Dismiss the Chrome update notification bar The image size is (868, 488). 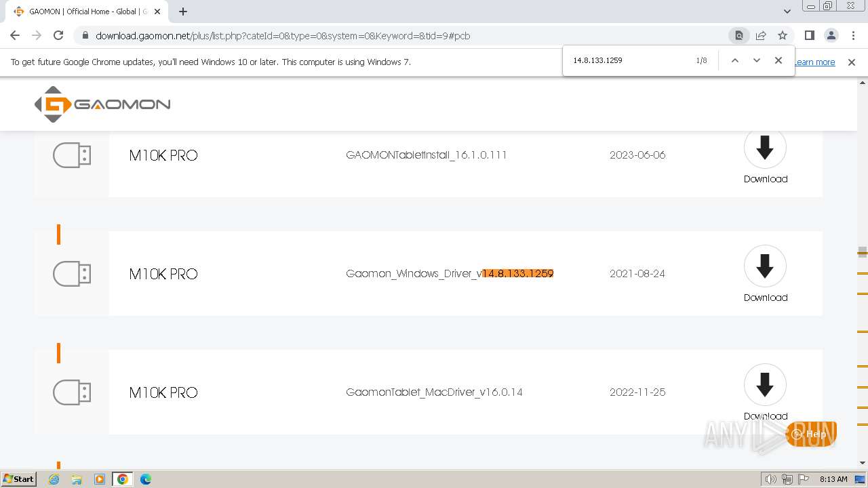852,62
